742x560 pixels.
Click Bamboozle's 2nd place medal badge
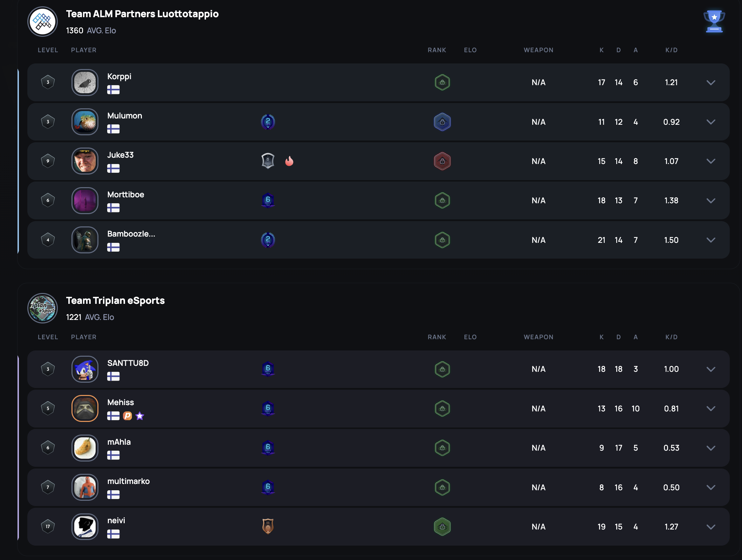(268, 240)
